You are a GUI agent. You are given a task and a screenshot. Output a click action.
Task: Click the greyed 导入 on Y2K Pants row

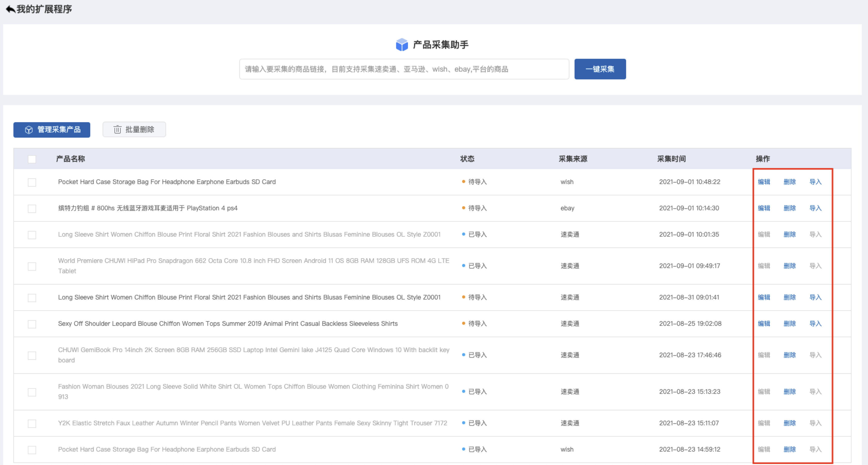(x=815, y=423)
